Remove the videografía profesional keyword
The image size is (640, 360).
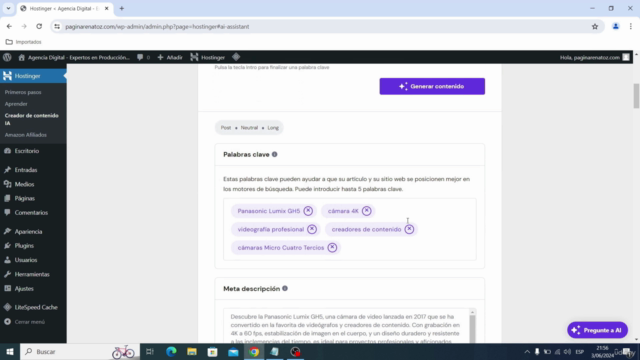tap(312, 229)
